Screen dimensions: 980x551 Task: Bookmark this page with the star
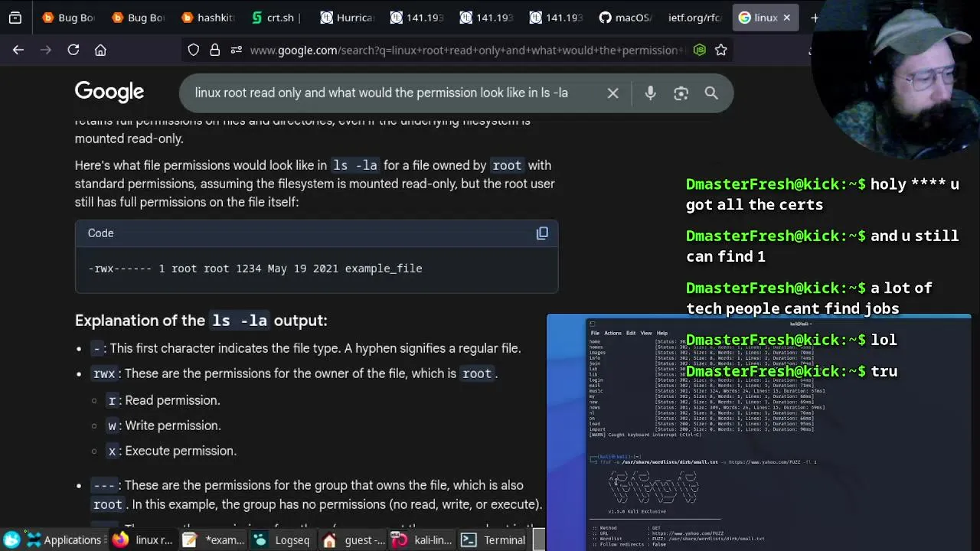click(x=720, y=50)
